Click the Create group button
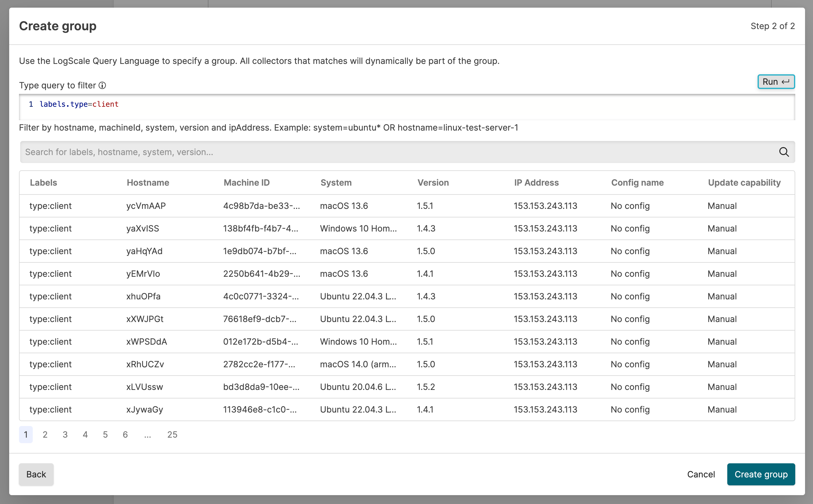The image size is (813, 504). [x=761, y=474]
